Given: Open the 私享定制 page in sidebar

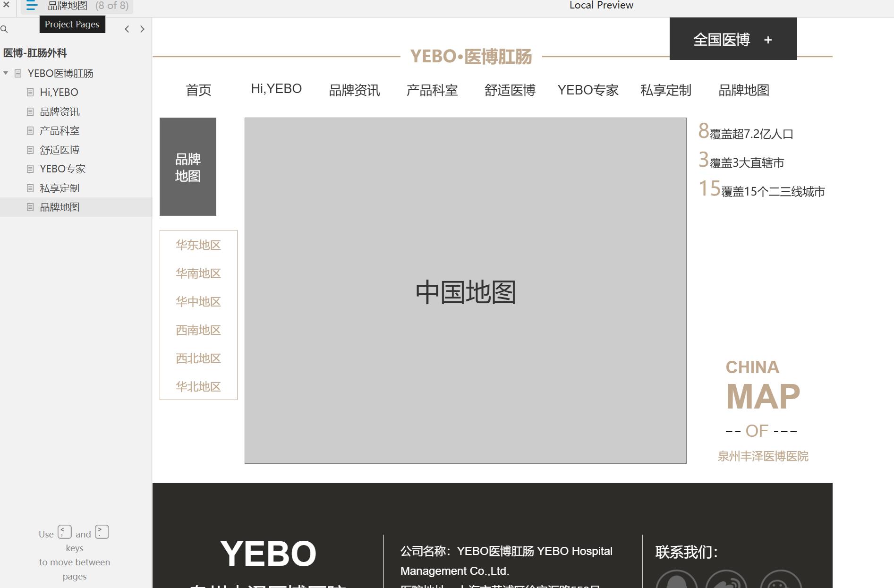Looking at the screenshot, I should click(x=60, y=188).
